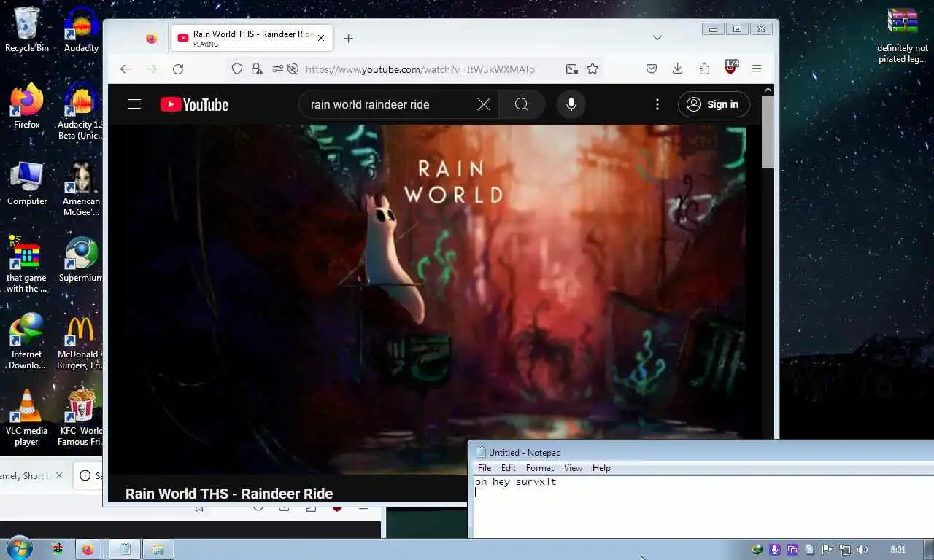The width and height of the screenshot is (934, 560).
Task: Click the YouTube page scrollbar thumb
Action: pos(768,133)
